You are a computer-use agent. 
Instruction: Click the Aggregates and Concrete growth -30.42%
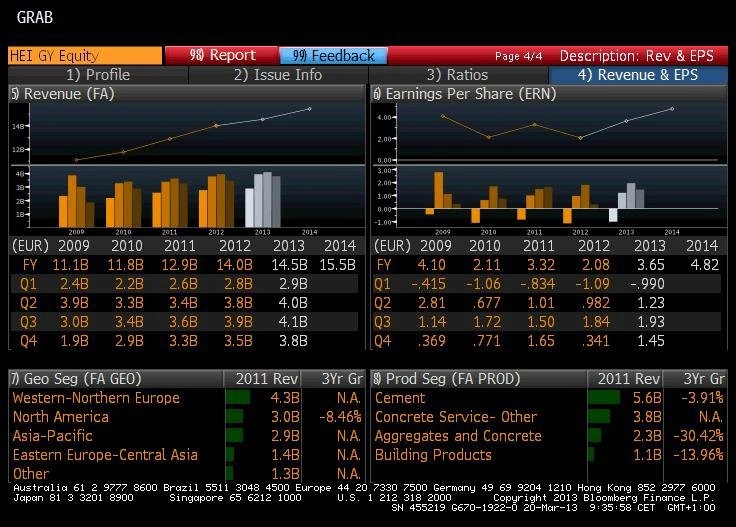click(x=698, y=436)
